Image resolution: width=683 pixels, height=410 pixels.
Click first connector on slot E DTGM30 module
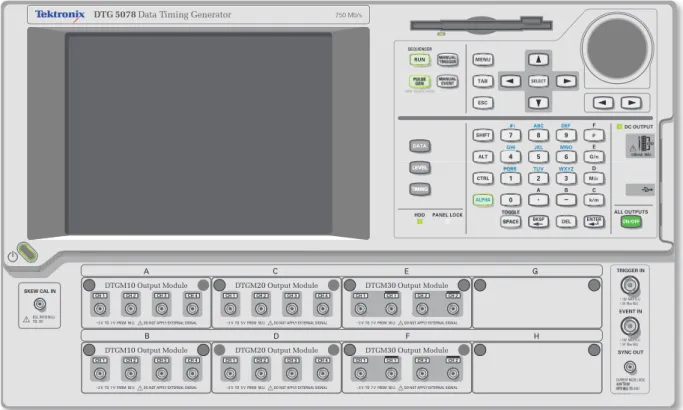click(x=361, y=309)
